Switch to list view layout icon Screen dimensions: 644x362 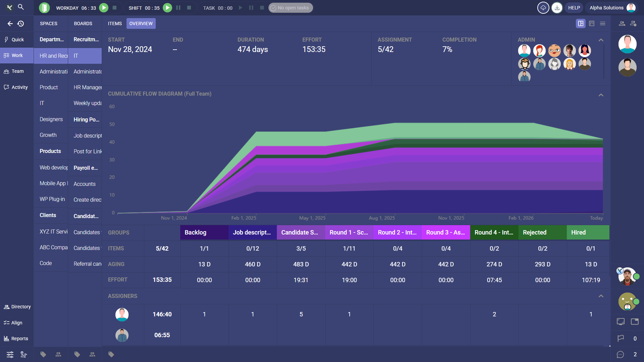point(603,23)
